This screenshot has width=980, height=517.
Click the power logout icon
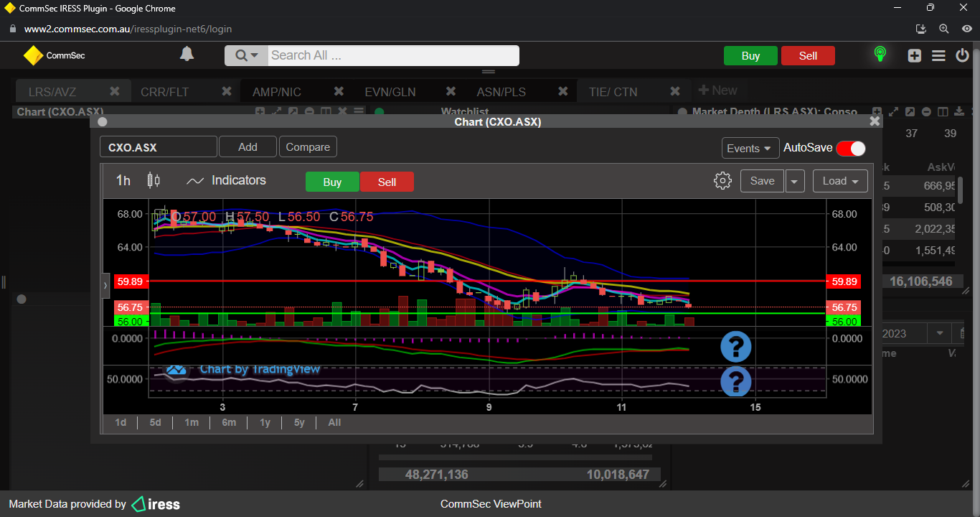click(x=963, y=55)
